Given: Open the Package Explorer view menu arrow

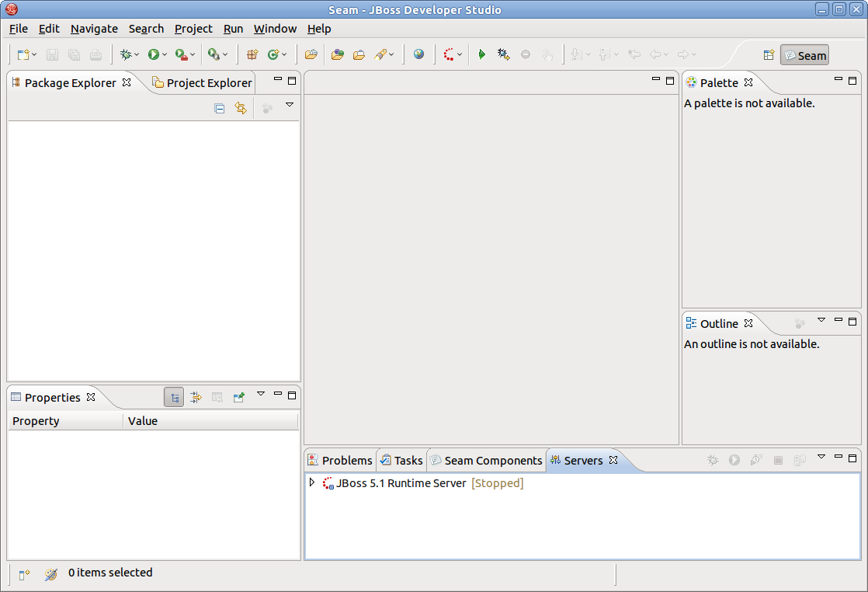Looking at the screenshot, I should point(290,105).
